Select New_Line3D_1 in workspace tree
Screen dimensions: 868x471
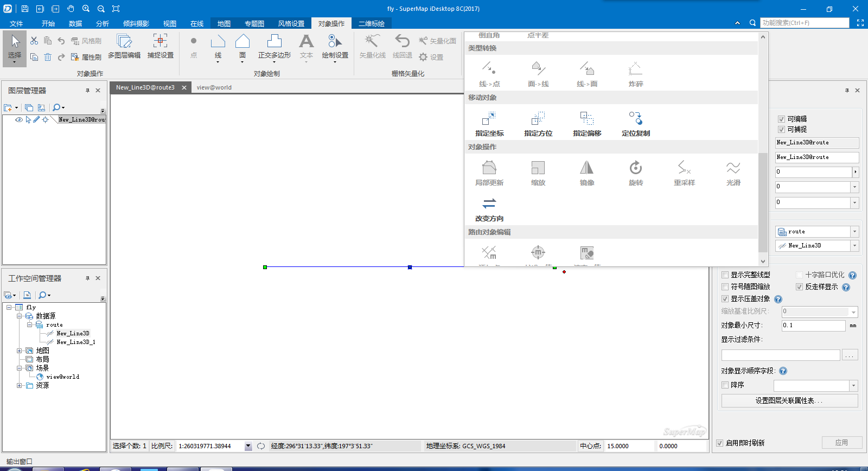(76, 342)
